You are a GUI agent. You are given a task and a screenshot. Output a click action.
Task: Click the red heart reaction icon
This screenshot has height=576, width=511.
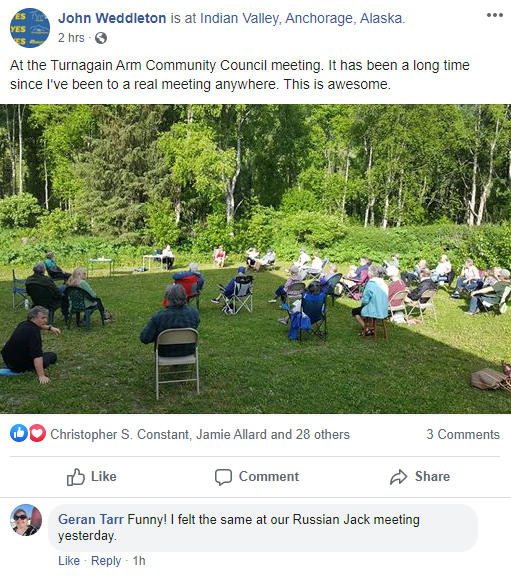pyautogui.click(x=37, y=433)
